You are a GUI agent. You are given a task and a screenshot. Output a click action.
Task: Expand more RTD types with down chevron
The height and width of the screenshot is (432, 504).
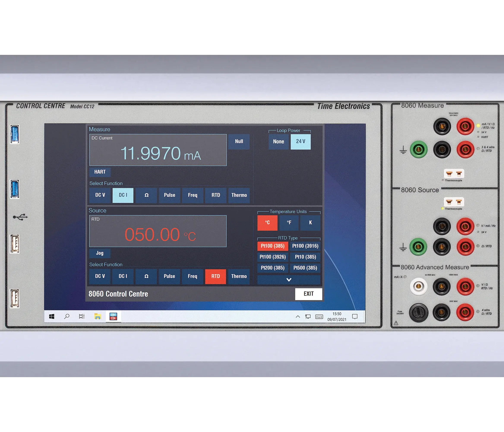289,280
